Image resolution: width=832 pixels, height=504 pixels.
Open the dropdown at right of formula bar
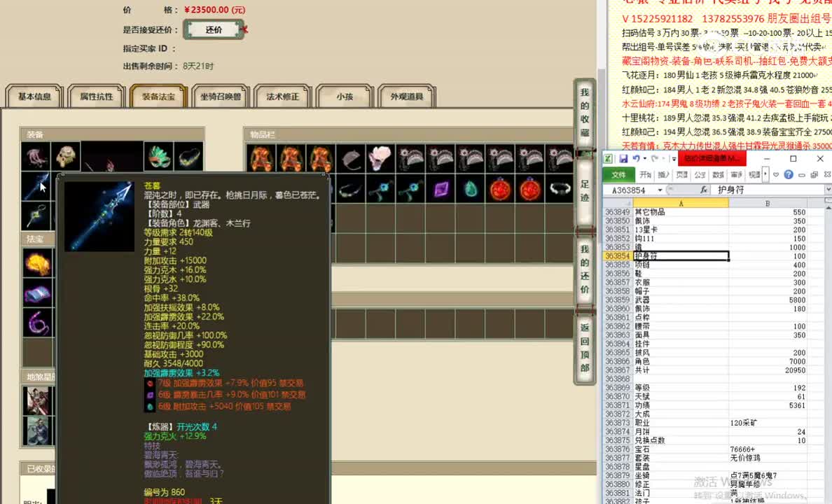click(x=828, y=188)
